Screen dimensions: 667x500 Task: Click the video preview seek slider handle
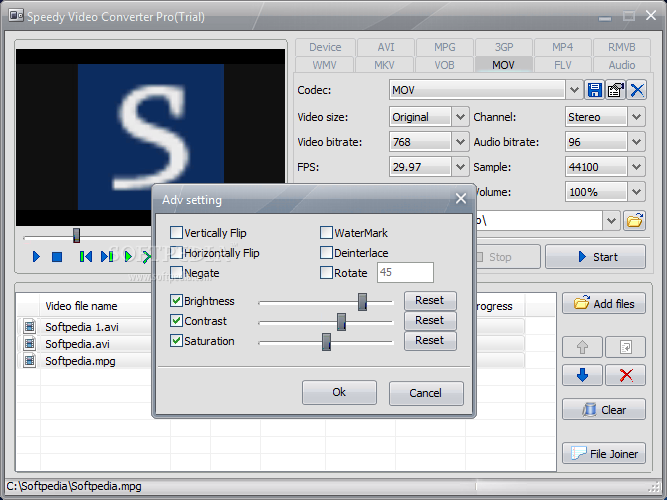point(76,235)
